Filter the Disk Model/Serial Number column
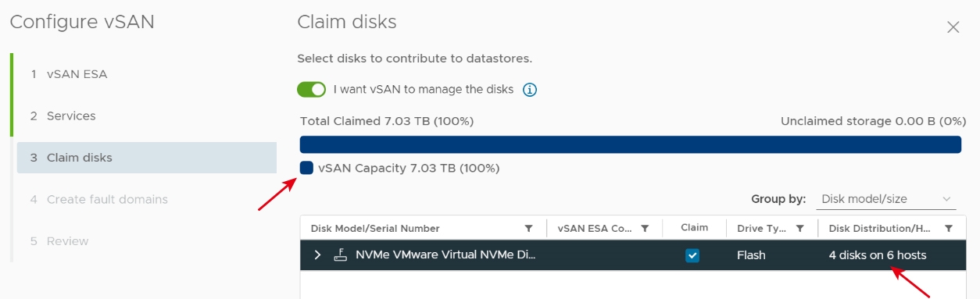The image size is (980, 299). (529, 229)
